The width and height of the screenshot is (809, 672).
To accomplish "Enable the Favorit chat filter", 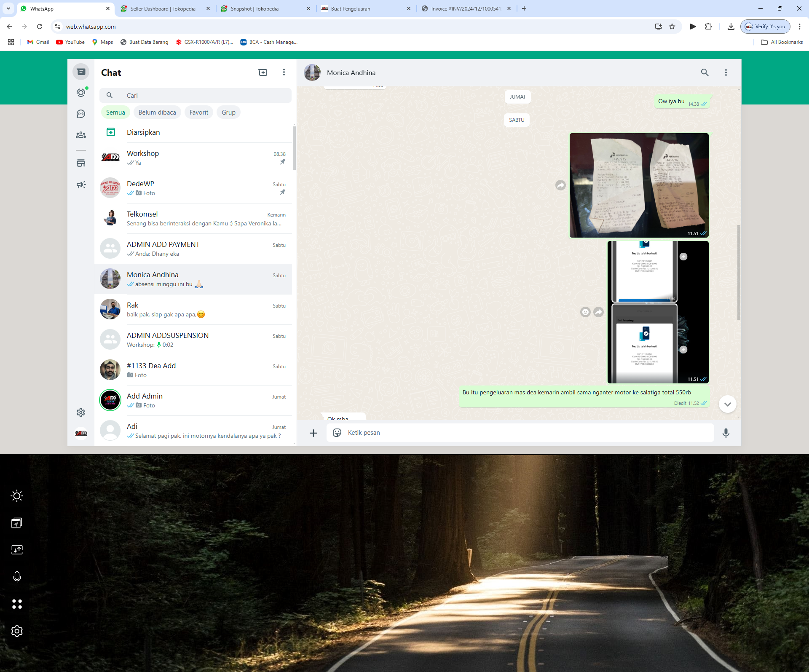I will pyautogui.click(x=198, y=112).
